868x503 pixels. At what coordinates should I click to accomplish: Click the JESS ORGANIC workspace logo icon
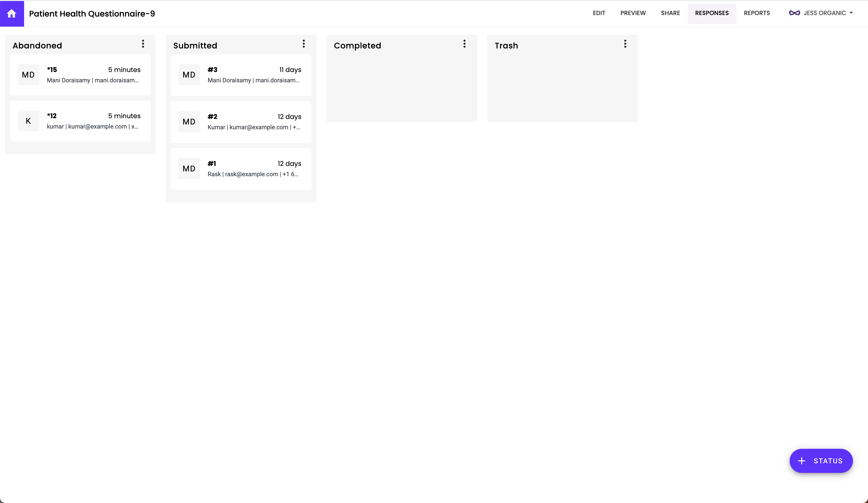(795, 13)
